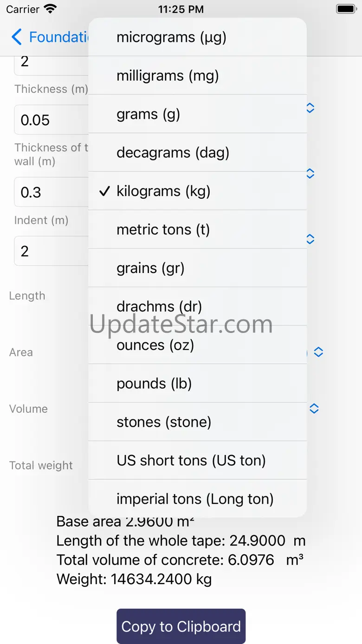Choose grains (gr) unit
Viewport: 362px width, 644px height.
[197, 268]
